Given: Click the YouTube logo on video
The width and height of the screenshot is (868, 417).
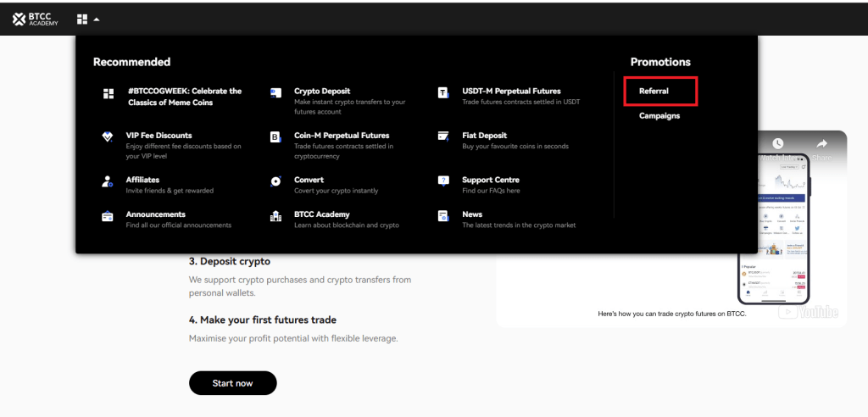Looking at the screenshot, I should tap(808, 313).
